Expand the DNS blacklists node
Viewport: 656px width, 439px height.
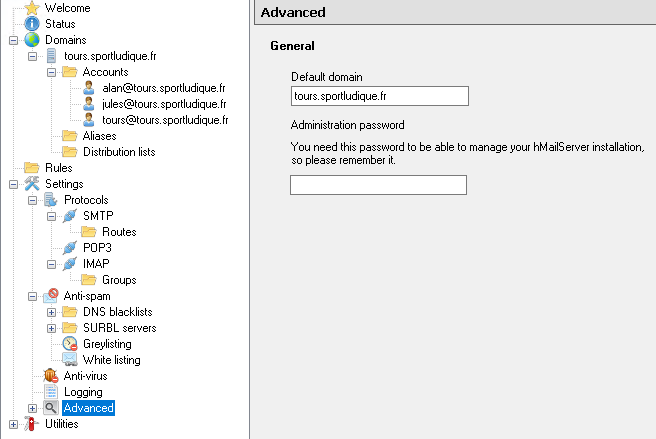(x=52, y=312)
